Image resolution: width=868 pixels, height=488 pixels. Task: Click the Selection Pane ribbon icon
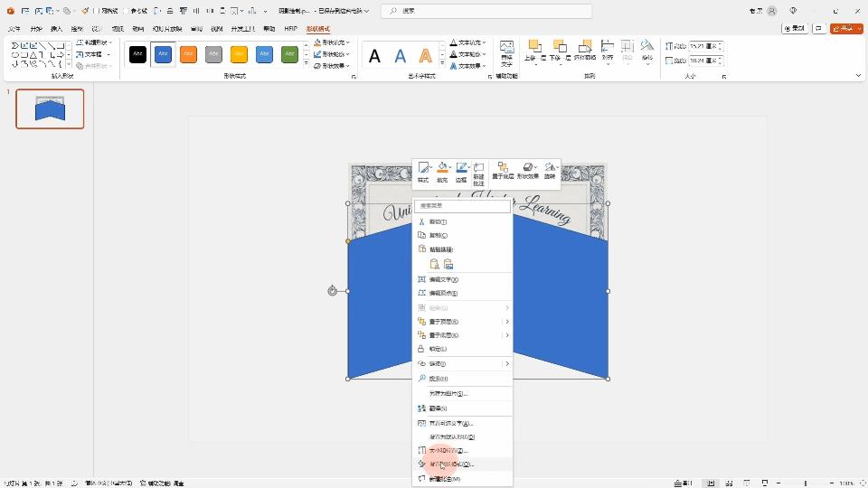(x=585, y=52)
